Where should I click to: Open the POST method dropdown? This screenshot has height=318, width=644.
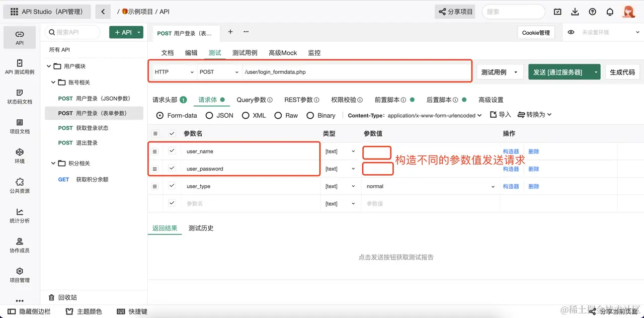point(219,72)
